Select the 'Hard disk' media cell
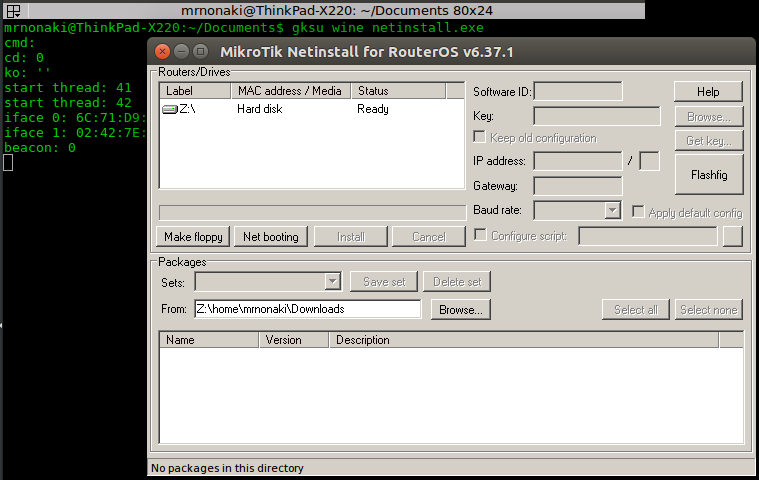 pyautogui.click(x=259, y=109)
